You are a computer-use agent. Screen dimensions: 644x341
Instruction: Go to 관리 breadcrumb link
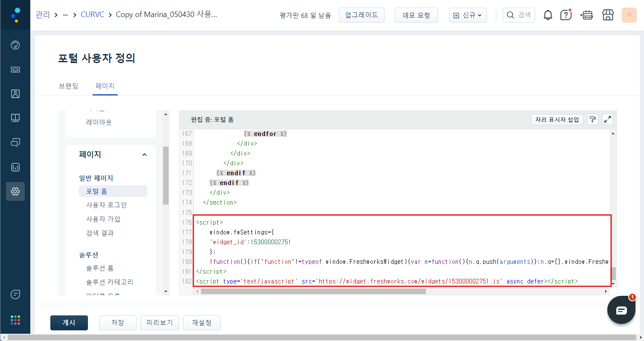pyautogui.click(x=43, y=14)
